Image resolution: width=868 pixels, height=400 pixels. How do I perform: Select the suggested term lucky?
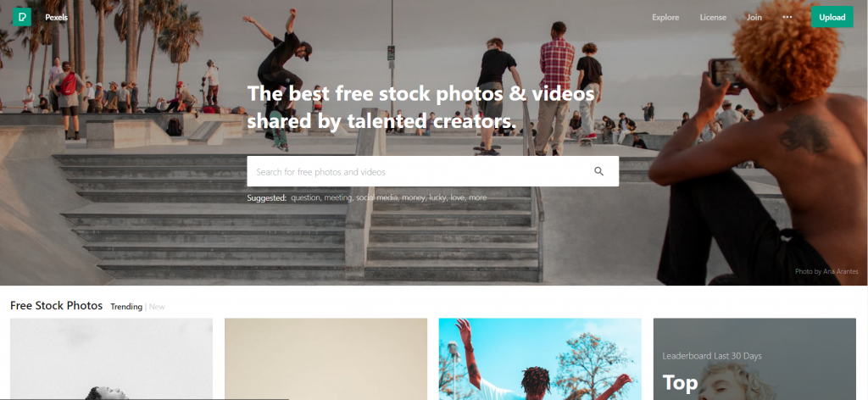click(x=437, y=197)
